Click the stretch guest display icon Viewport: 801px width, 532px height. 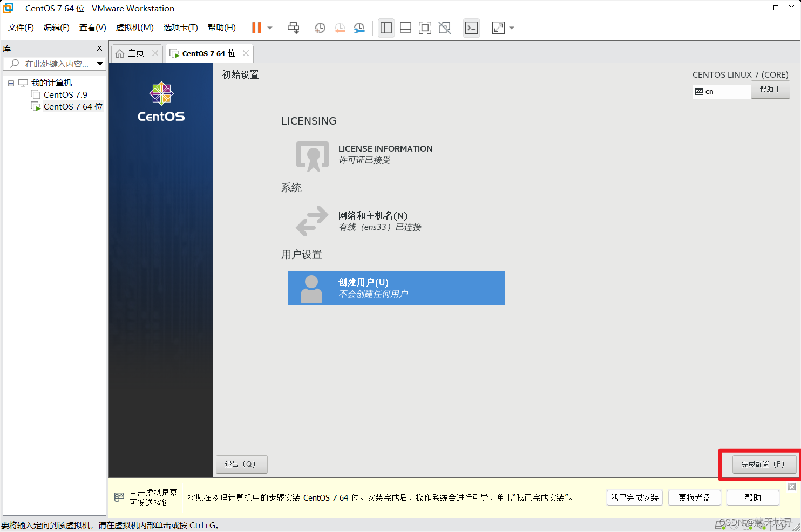pos(498,28)
